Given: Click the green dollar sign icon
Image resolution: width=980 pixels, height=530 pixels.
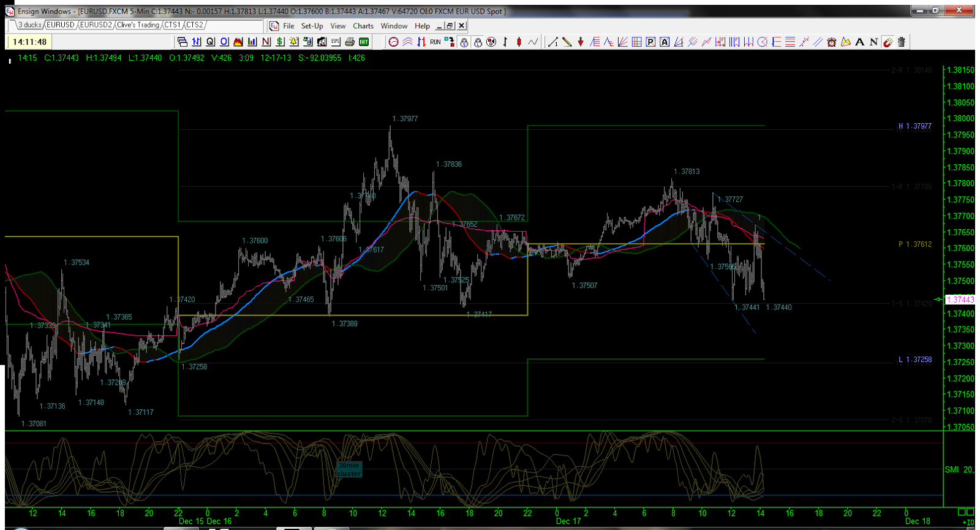Looking at the screenshot, I should point(279,42).
